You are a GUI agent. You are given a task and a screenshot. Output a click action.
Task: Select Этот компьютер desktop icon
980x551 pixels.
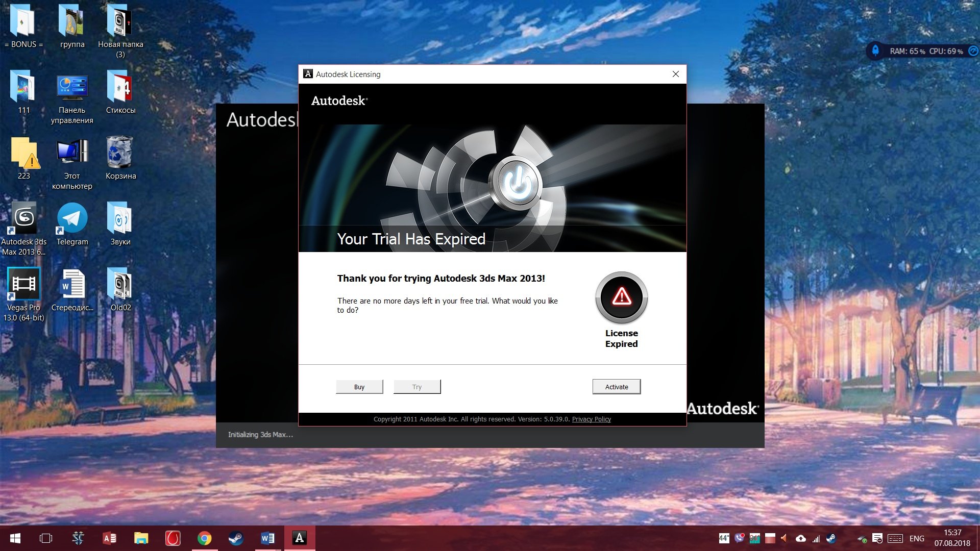pos(72,163)
